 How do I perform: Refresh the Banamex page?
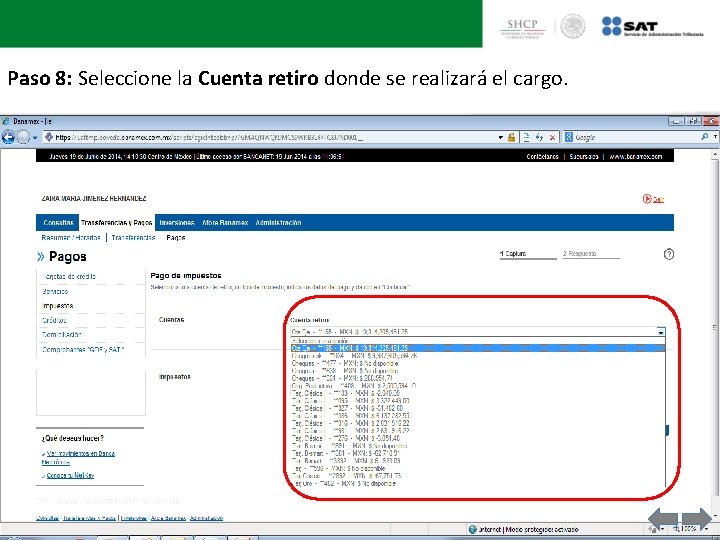pyautogui.click(x=540, y=137)
